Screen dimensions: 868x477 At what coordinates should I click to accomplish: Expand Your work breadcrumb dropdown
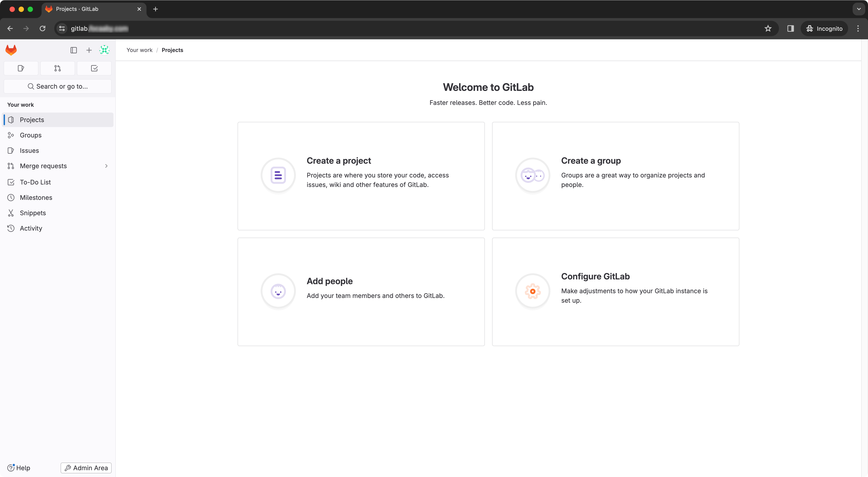pyautogui.click(x=139, y=50)
